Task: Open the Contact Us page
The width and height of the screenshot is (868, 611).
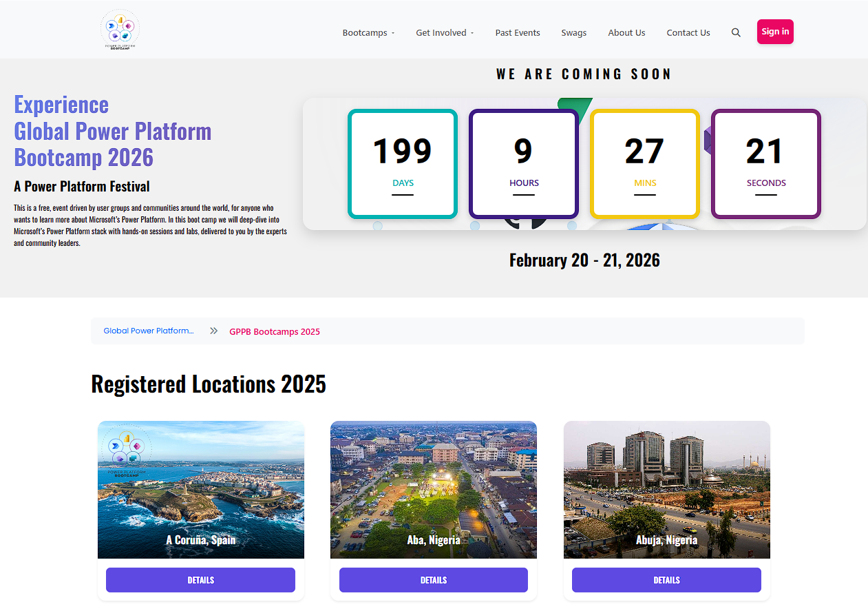Action: coord(688,32)
